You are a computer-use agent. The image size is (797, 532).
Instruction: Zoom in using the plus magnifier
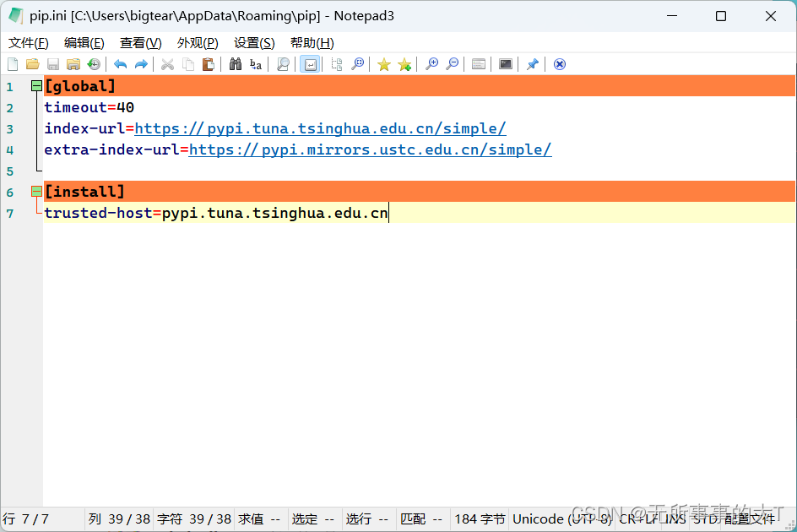tap(431, 64)
